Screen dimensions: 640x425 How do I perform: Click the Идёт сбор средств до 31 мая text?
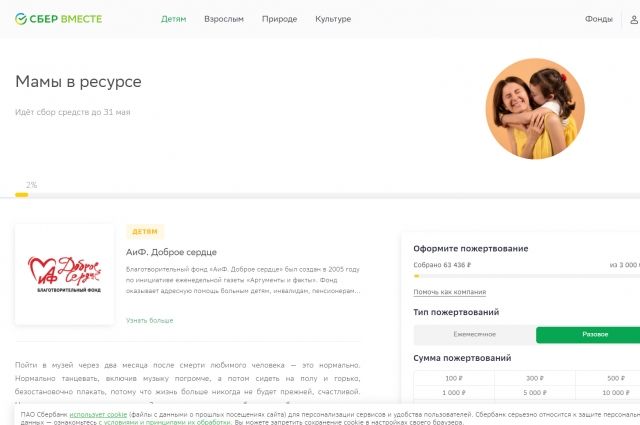(x=73, y=112)
